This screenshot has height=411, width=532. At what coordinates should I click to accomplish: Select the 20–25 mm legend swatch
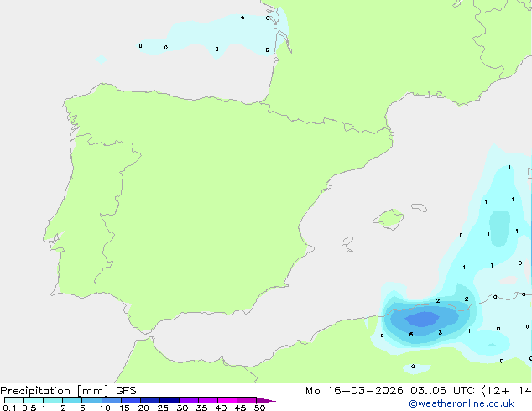click(150, 400)
